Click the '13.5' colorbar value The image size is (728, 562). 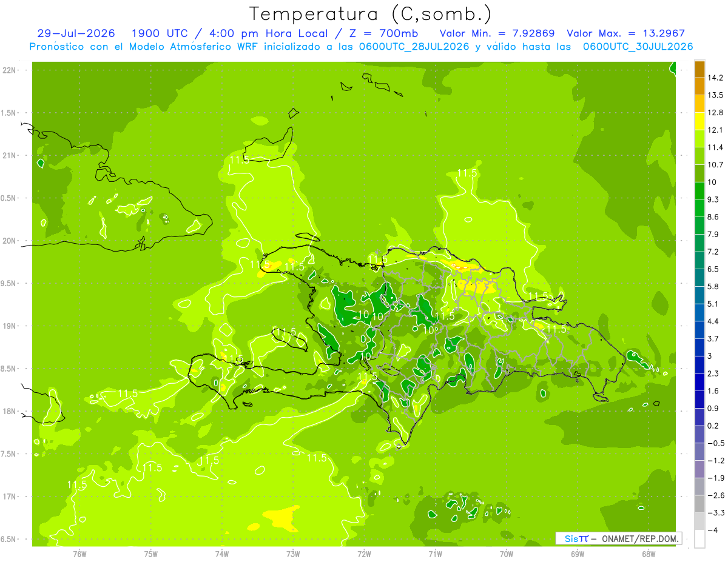click(715, 95)
